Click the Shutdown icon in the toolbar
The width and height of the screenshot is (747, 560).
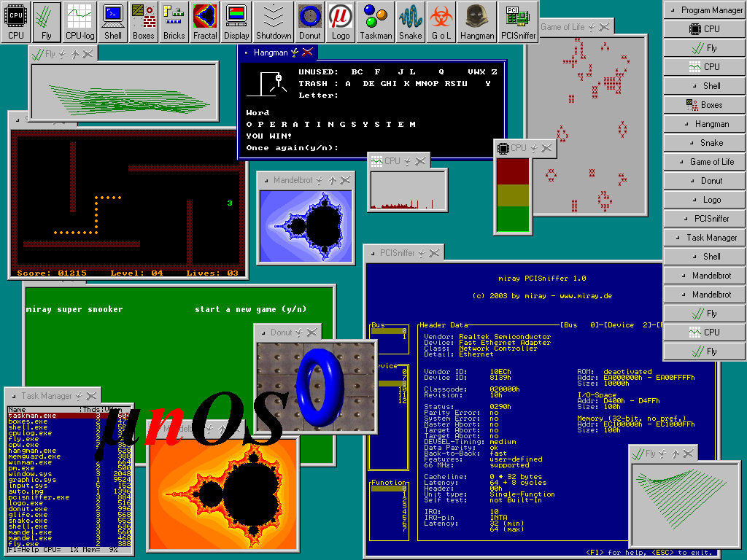click(274, 21)
